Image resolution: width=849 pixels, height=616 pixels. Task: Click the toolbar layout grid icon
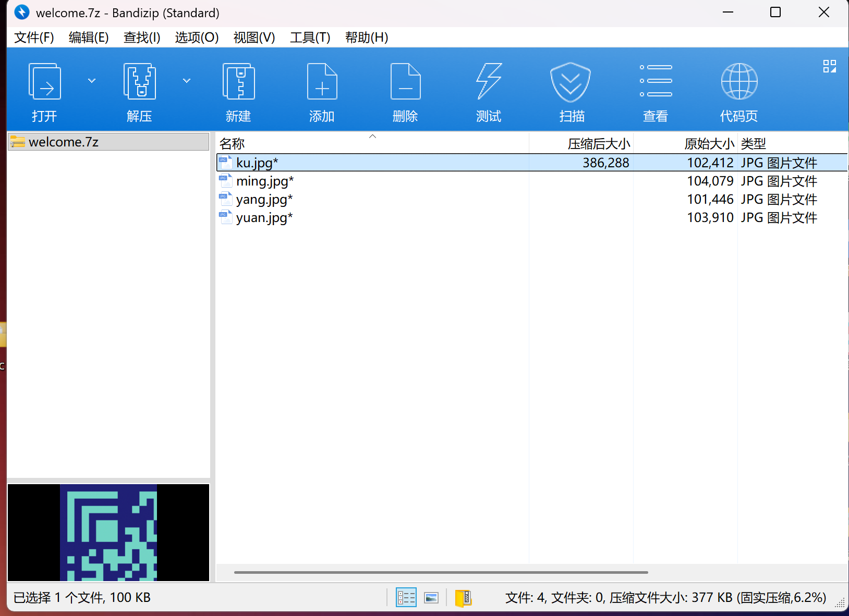coord(829,66)
